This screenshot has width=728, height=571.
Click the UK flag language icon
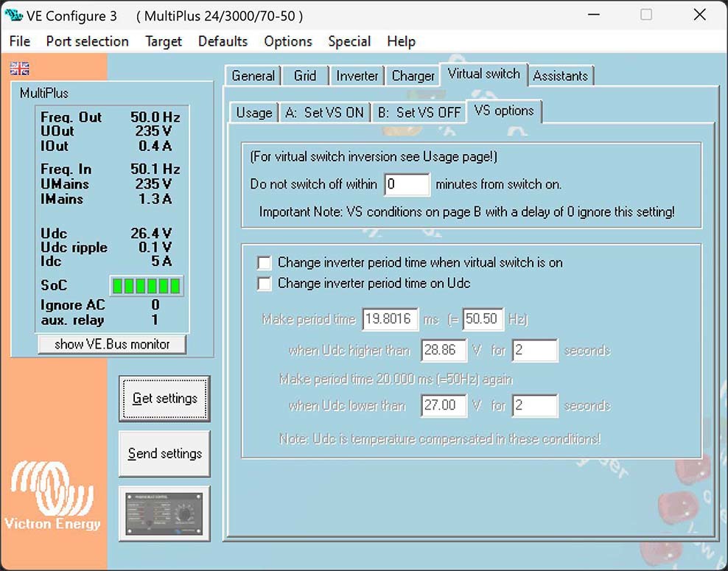coord(20,69)
